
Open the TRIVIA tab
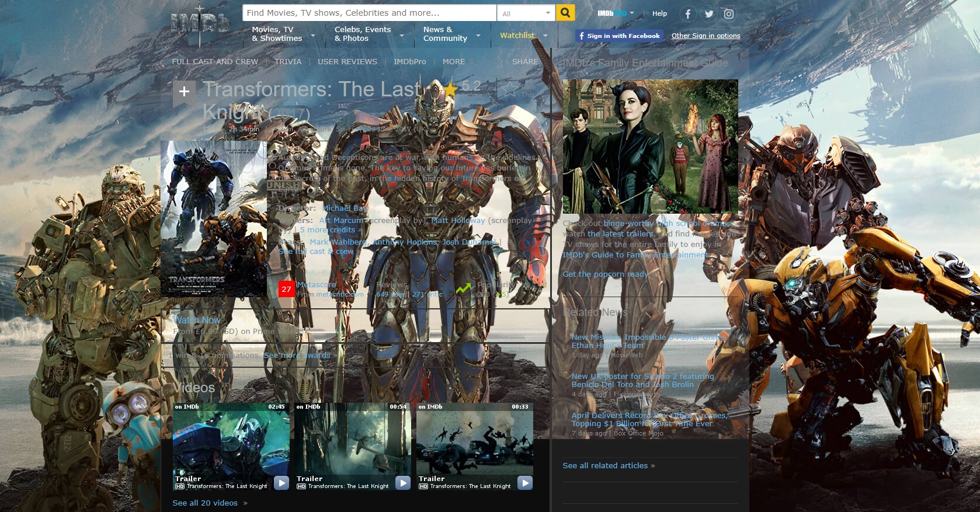288,62
